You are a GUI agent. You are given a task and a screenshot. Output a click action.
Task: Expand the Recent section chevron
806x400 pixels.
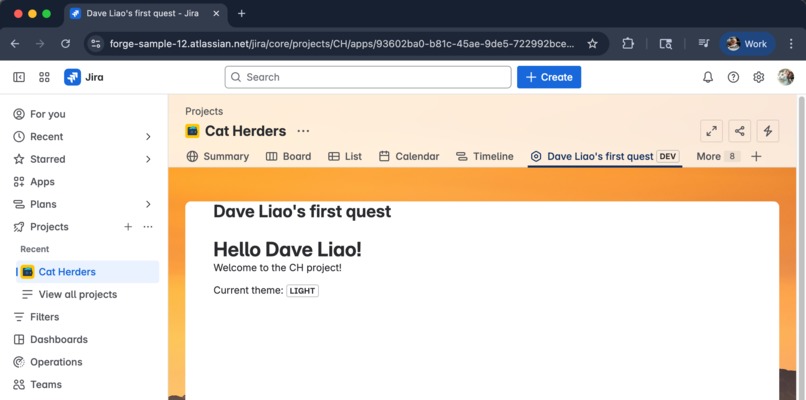tap(148, 137)
